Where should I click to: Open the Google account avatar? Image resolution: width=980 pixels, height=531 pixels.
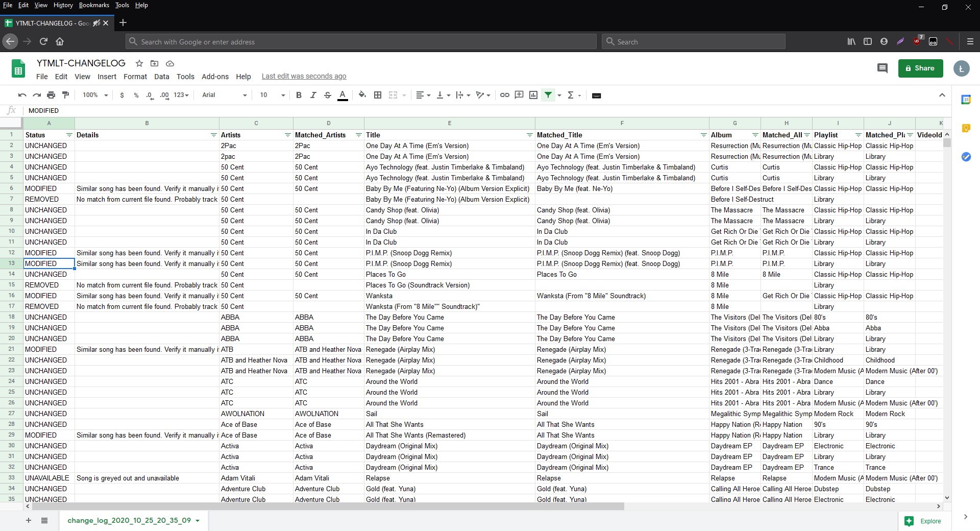pyautogui.click(x=961, y=68)
